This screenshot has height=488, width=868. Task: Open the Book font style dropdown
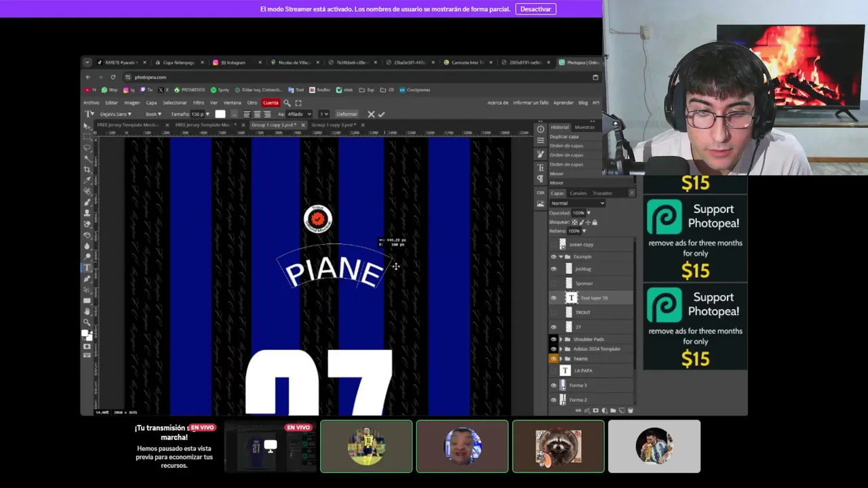click(x=154, y=114)
